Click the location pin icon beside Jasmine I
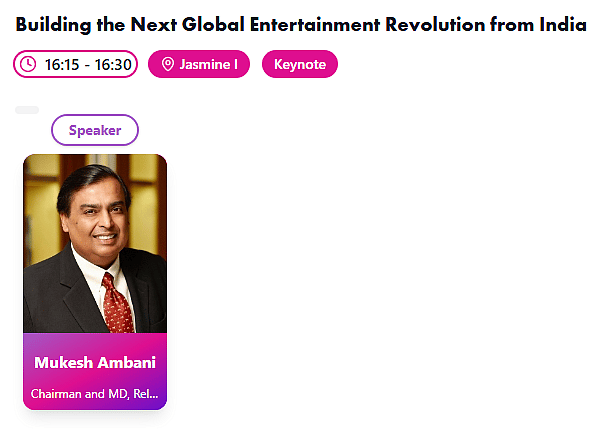 [168, 64]
